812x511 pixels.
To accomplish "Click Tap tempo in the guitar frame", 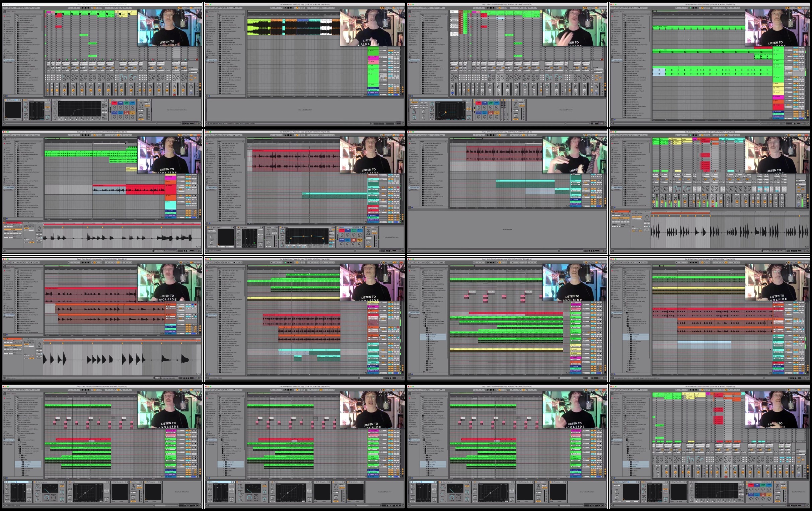I will coord(419,135).
